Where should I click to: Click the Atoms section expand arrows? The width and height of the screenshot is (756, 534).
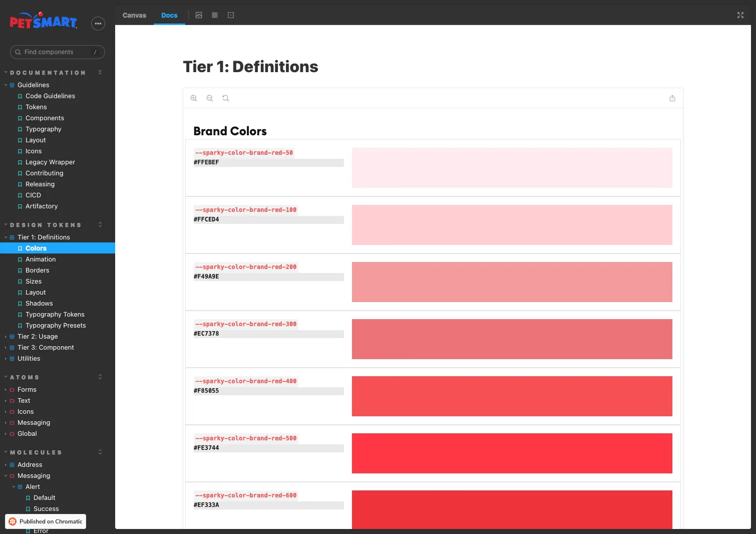[x=100, y=377]
